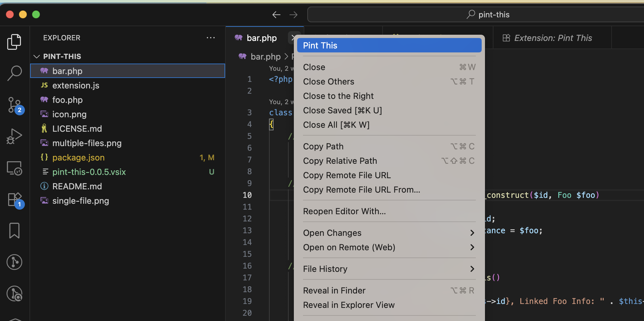
Task: Click bar.php in the breadcrumb
Action: (266, 56)
